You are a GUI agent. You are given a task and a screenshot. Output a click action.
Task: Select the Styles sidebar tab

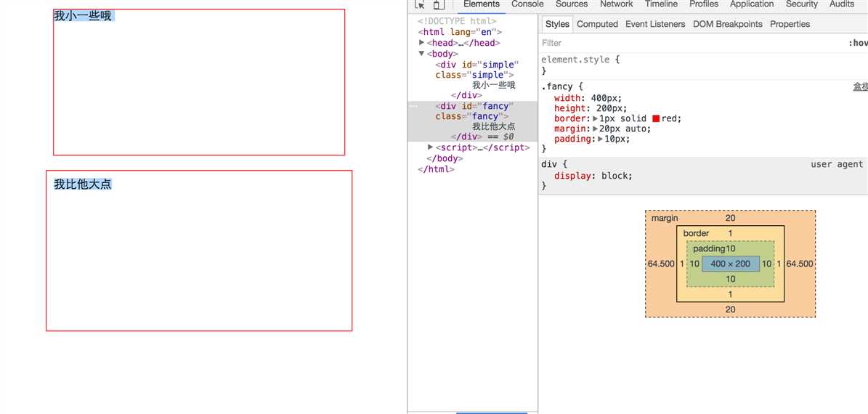point(557,24)
